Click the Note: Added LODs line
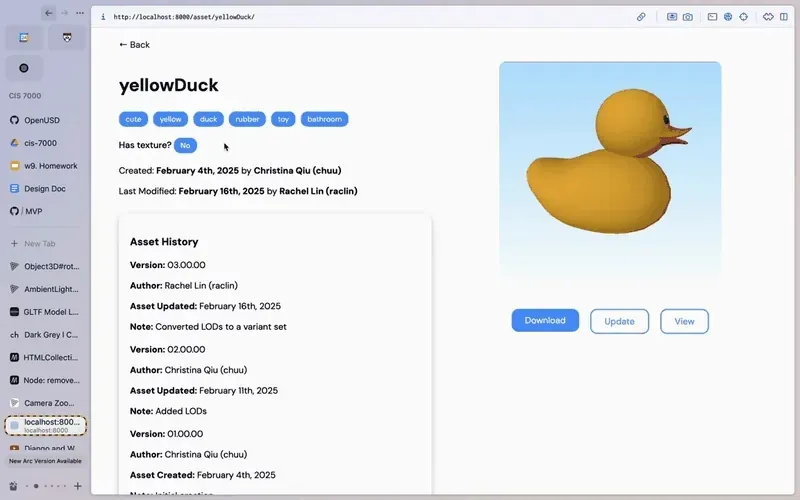800x500 pixels. (168, 411)
